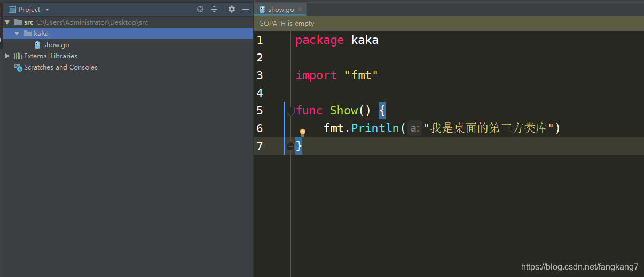644x277 pixels.
Task: Click the GOPATH is empty notification bar
Action: pyautogui.click(x=449, y=23)
